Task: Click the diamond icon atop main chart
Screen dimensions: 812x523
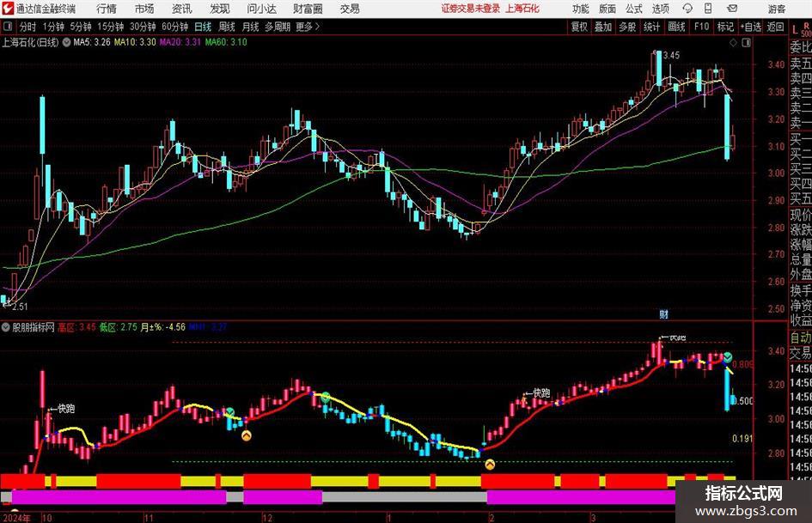Action: point(733,43)
